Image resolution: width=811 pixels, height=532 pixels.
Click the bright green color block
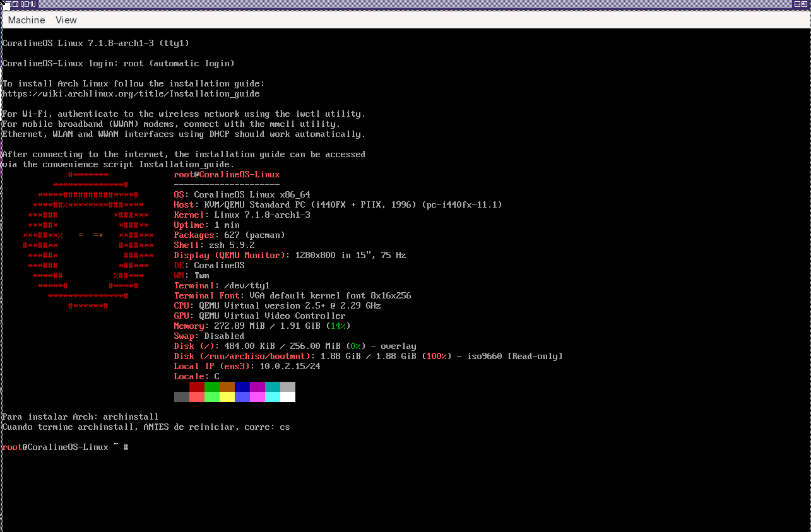pos(212,397)
